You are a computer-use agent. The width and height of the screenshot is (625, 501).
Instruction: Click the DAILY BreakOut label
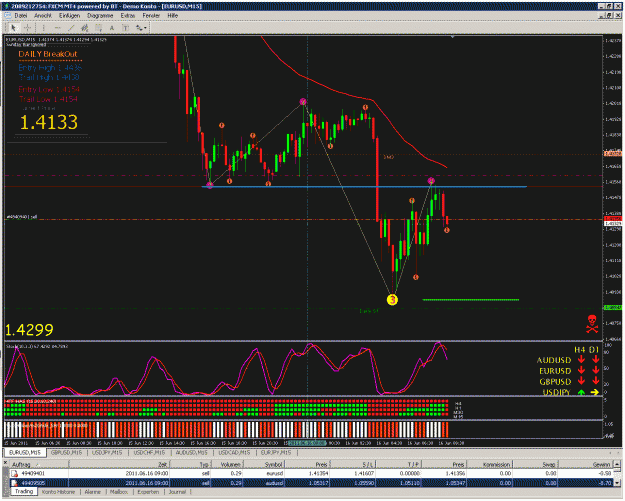(48, 54)
